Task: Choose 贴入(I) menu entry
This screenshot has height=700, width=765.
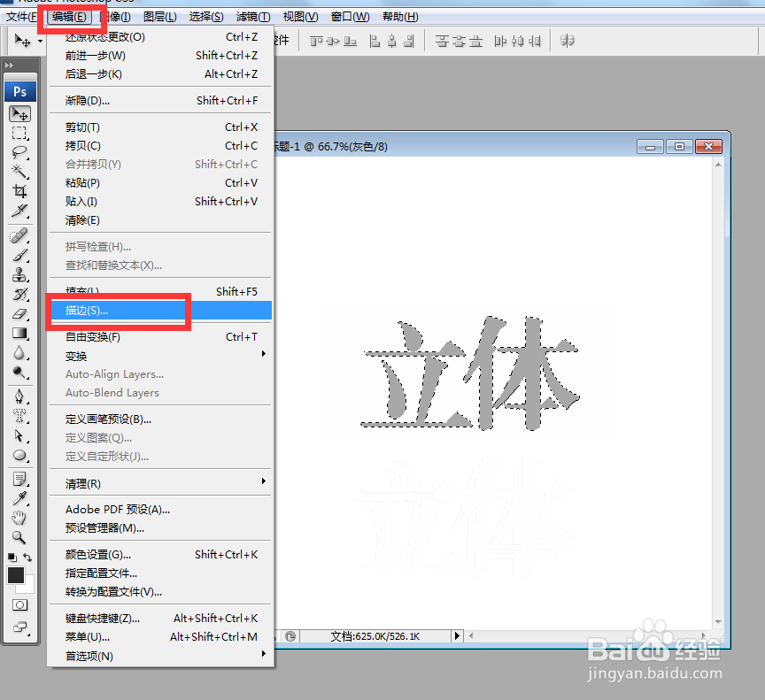Action: click(x=161, y=201)
